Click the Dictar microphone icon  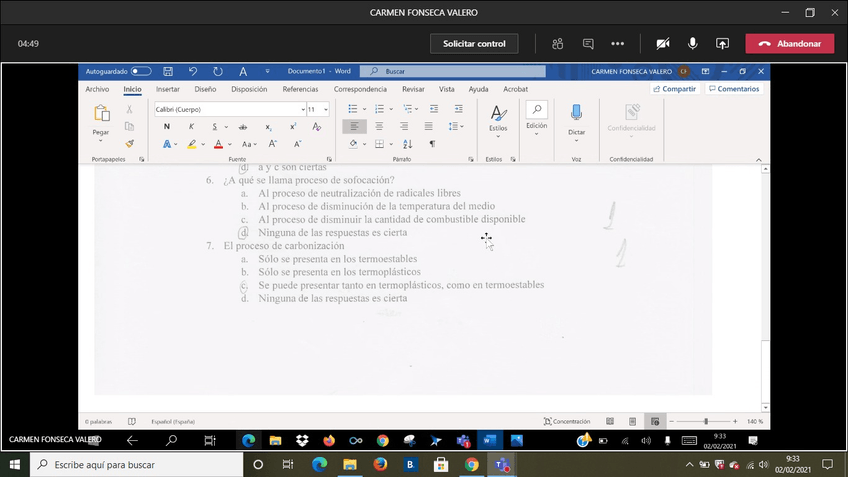pos(576,113)
